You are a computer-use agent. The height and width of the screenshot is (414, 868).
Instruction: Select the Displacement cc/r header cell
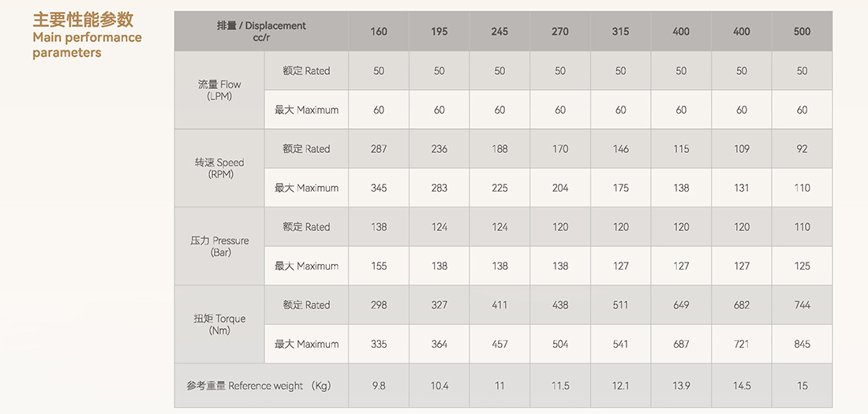click(261, 32)
